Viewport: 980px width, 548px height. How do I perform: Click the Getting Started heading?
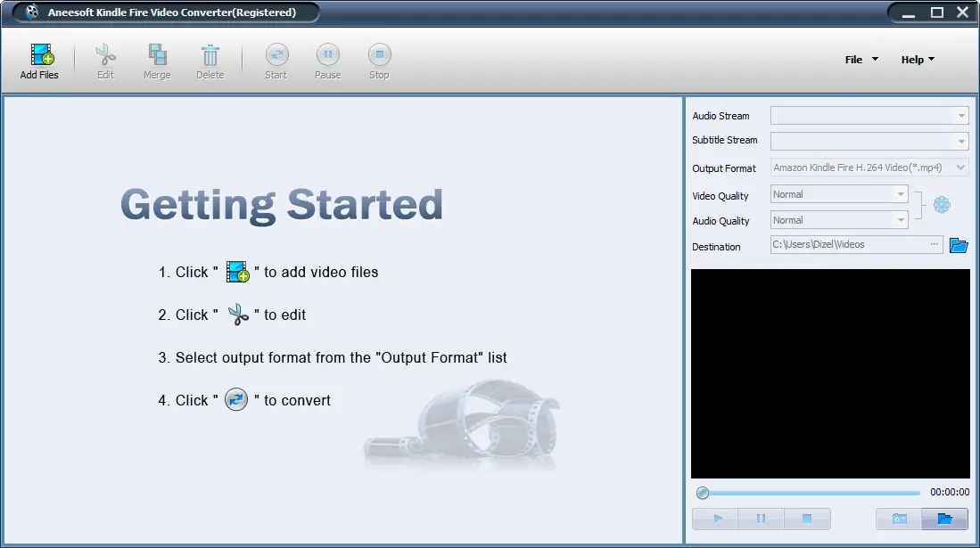[281, 205]
